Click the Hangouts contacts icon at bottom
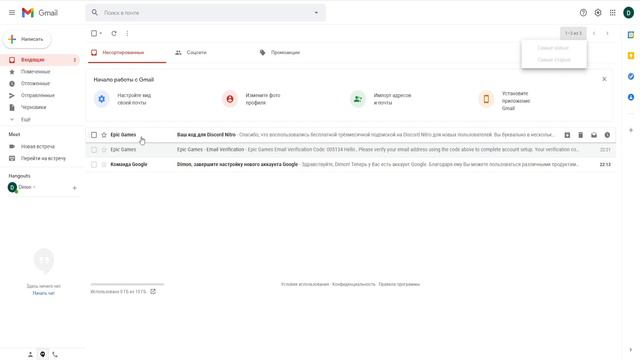 [30, 355]
